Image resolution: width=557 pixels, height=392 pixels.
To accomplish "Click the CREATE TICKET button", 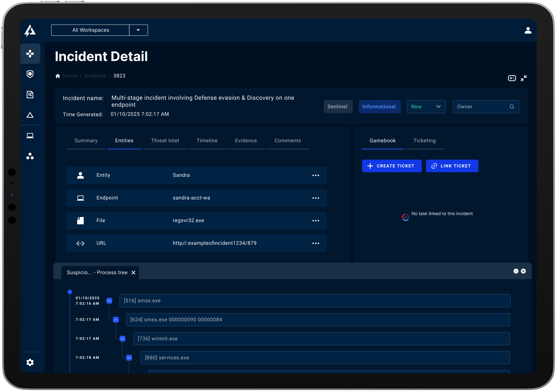I will click(391, 166).
